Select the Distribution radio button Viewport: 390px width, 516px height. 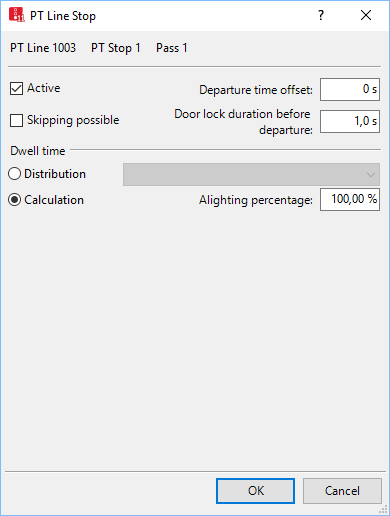click(15, 174)
